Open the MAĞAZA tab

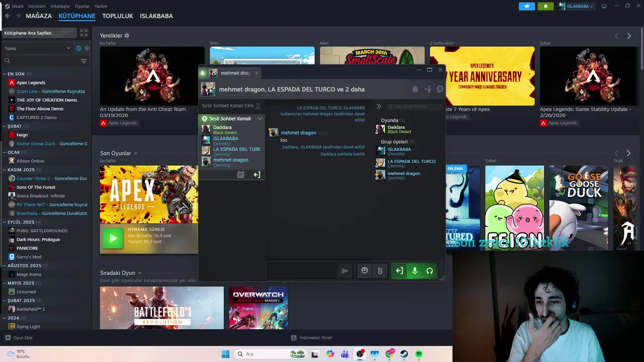[x=39, y=16]
